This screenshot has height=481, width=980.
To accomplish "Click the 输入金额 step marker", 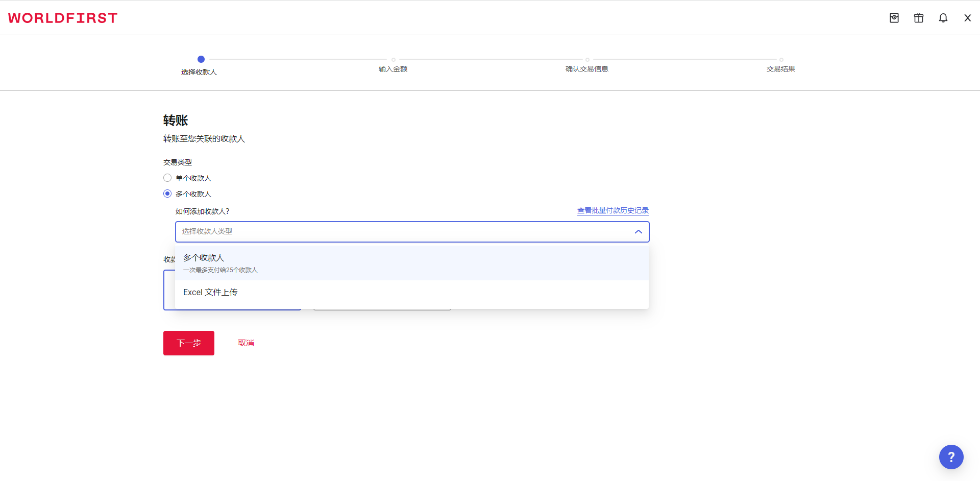I will 393,60.
